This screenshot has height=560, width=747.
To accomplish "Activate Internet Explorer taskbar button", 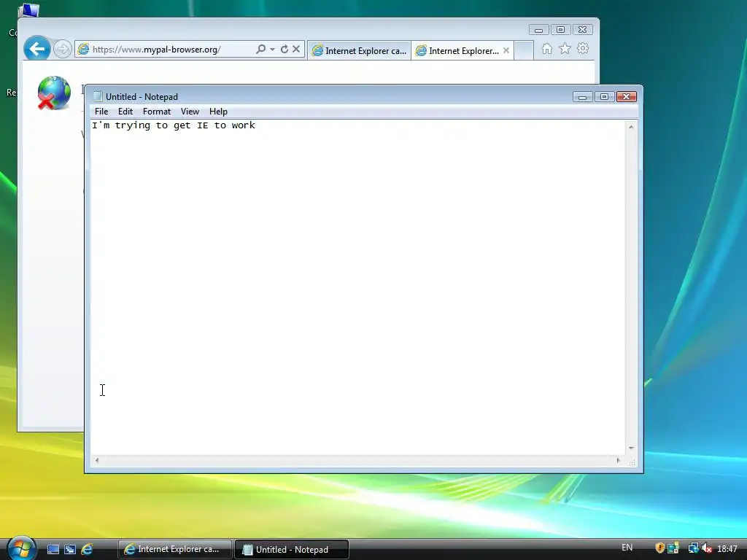I will pos(175,549).
